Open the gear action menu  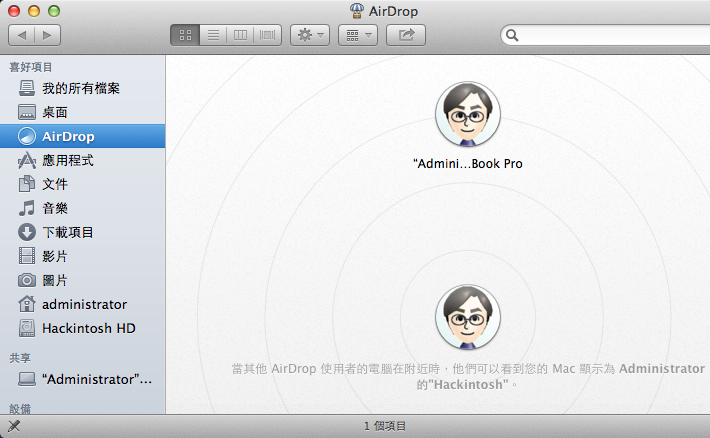pyautogui.click(x=310, y=35)
